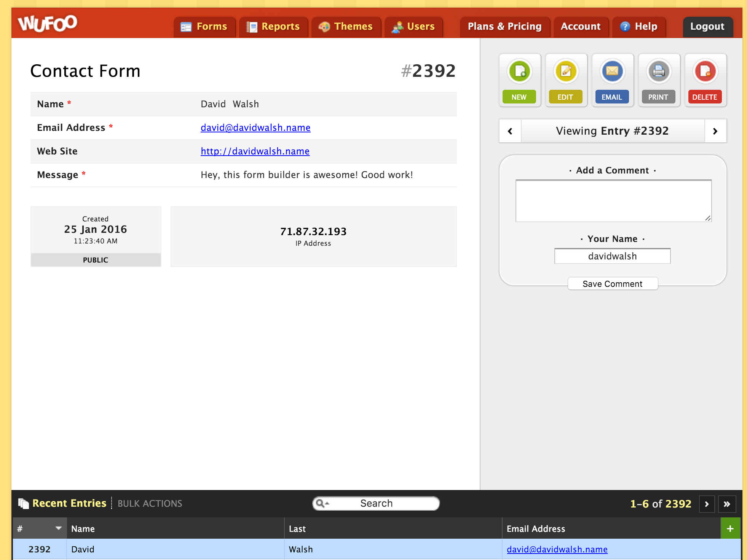Open the search magnifier filter dropdown
Image resolution: width=747 pixels, height=560 pixels.
coord(322,504)
